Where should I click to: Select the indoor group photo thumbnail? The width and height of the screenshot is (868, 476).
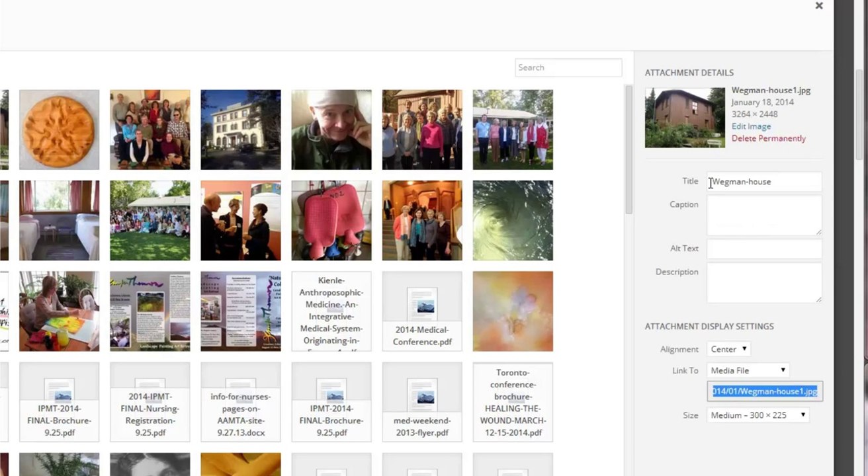(150, 130)
